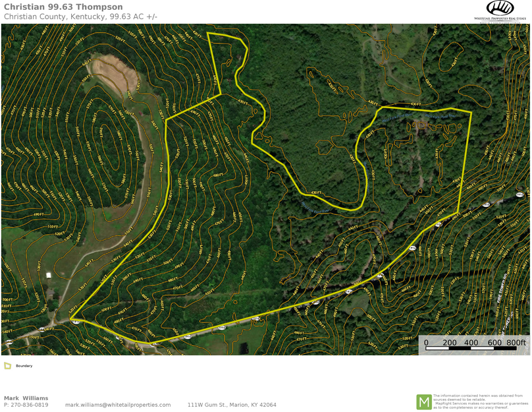Click the 600 mark on the scale
This screenshot has width=532, height=412.
pyautogui.click(x=494, y=342)
